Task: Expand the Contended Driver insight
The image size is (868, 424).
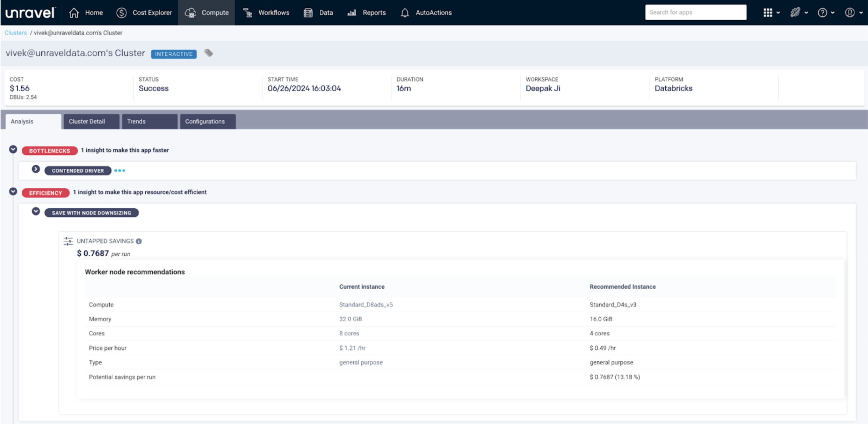Action: click(x=36, y=169)
